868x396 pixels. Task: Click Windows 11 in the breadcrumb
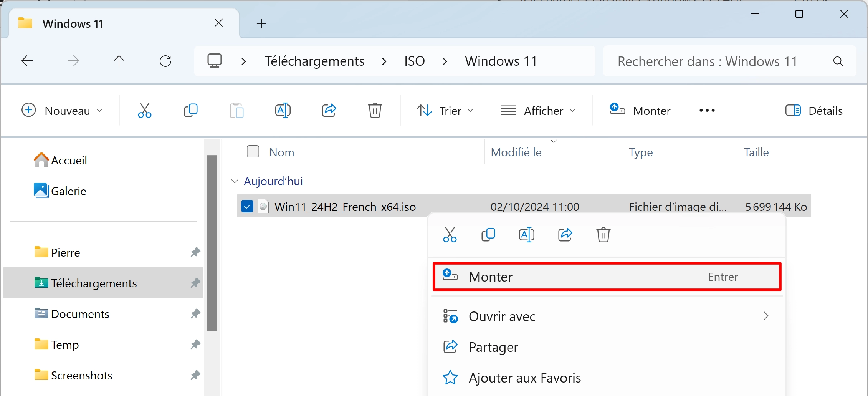click(x=501, y=61)
